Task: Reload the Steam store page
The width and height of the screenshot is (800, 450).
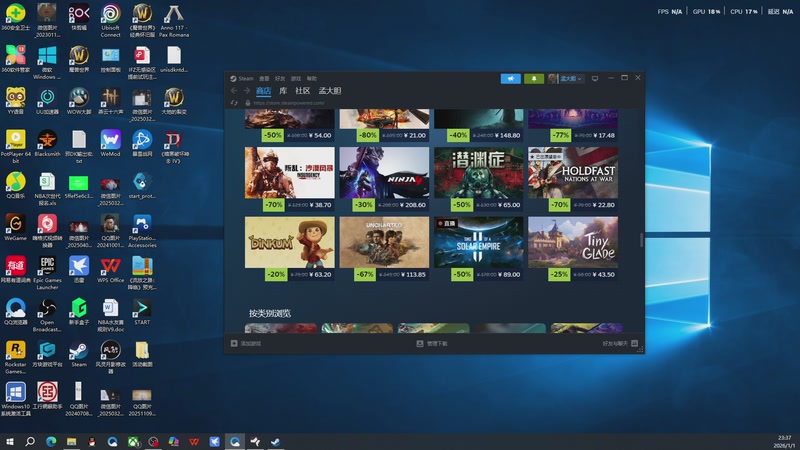Action: (234, 103)
